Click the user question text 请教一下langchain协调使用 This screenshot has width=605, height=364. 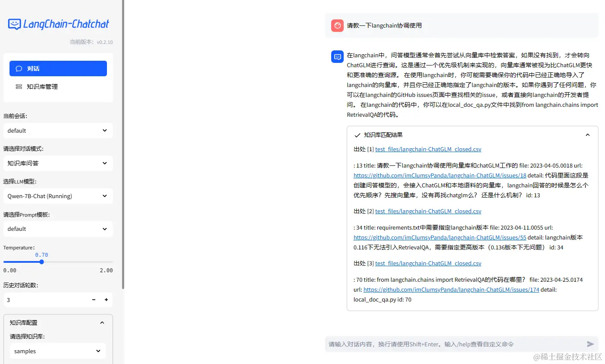click(x=384, y=25)
